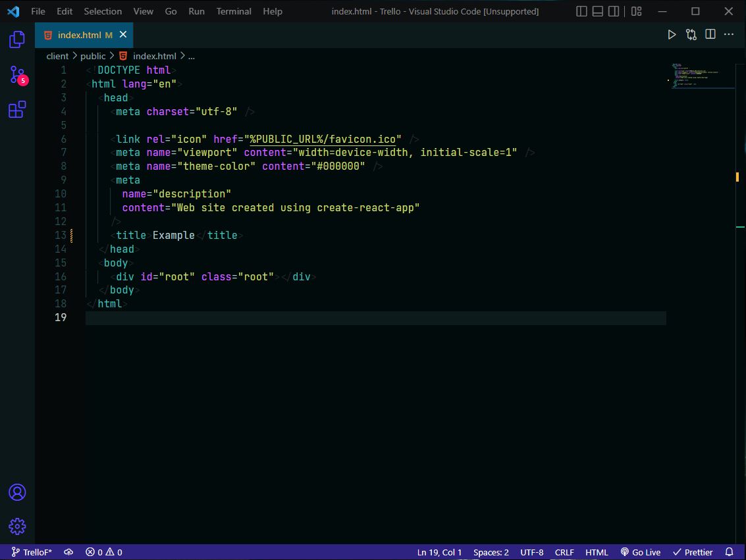Click the VS Code logo in title bar
Viewport: 746px width, 560px height.
pos(13,11)
